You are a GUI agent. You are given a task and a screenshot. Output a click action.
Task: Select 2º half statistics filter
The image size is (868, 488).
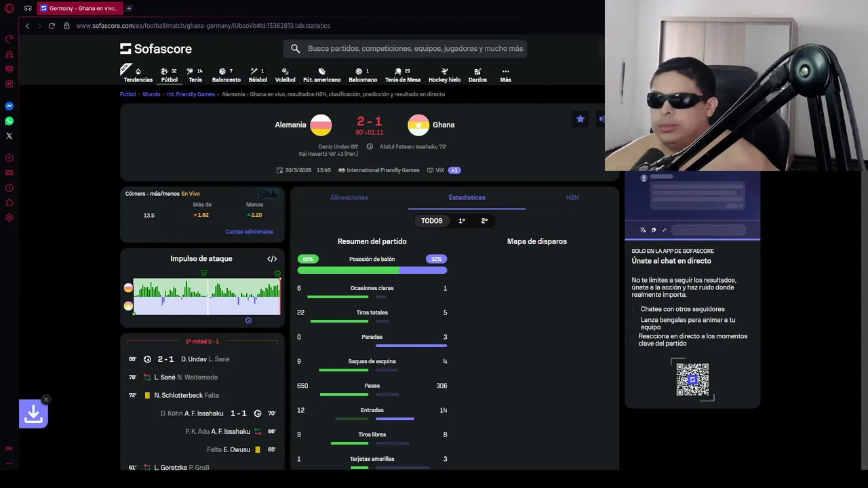pos(484,221)
